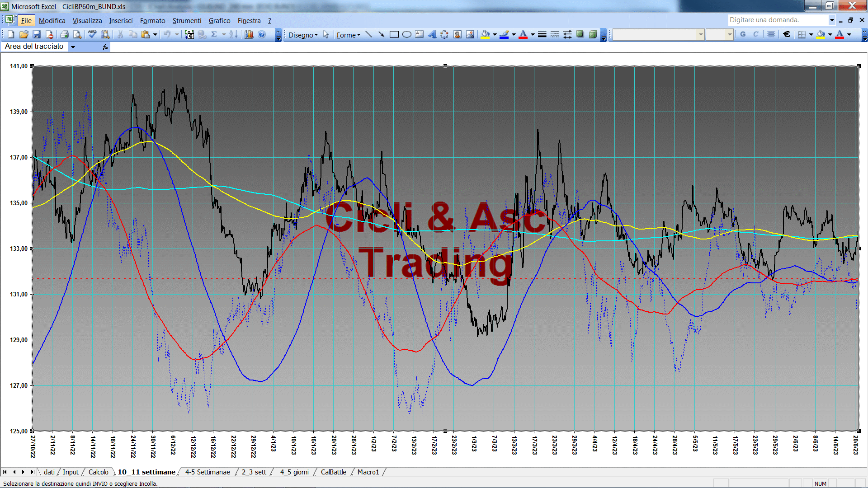Image resolution: width=868 pixels, height=488 pixels.
Task: Insert a diagram or organization chart
Action: [x=444, y=34]
